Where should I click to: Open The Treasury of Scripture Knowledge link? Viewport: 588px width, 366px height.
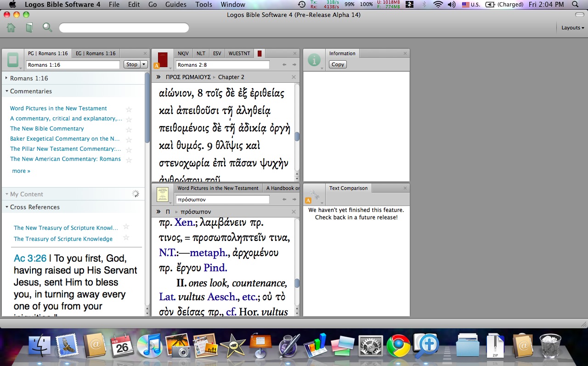[63, 239]
